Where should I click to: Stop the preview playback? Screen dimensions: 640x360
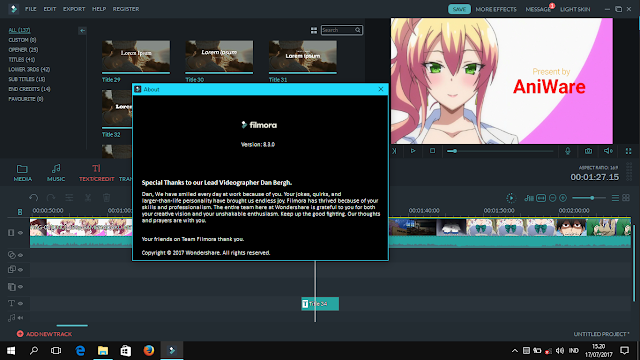[x=432, y=151]
